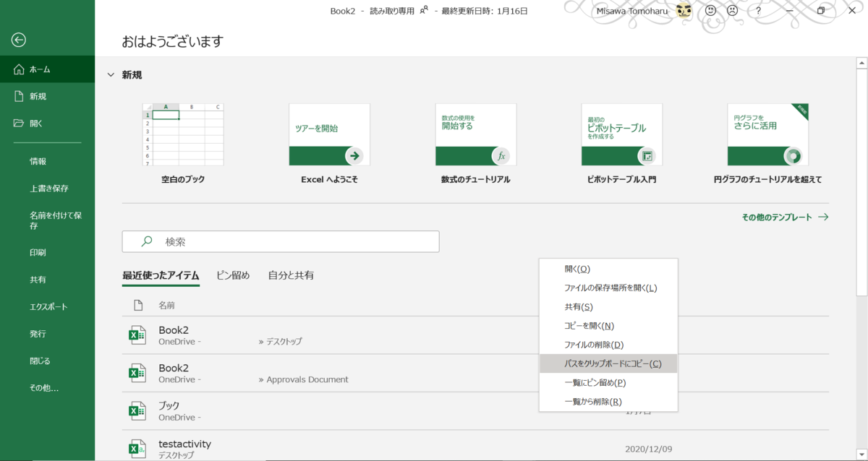
Task: Choose 開く(O) from the context menu
Action: pyautogui.click(x=608, y=269)
